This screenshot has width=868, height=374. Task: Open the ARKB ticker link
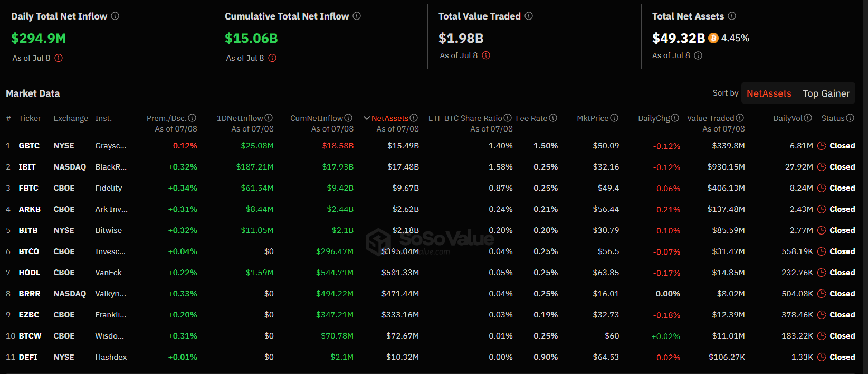[30, 209]
